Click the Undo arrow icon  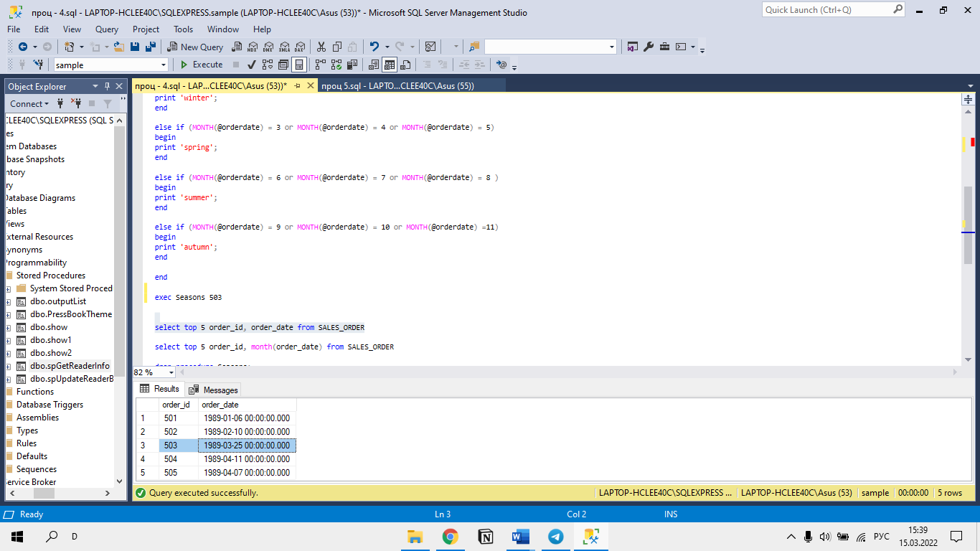point(374,47)
